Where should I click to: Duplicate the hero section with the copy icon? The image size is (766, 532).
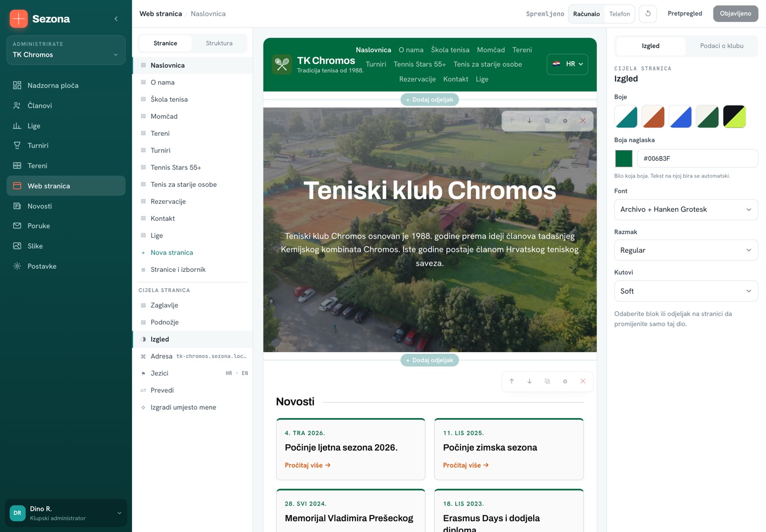tap(547, 121)
